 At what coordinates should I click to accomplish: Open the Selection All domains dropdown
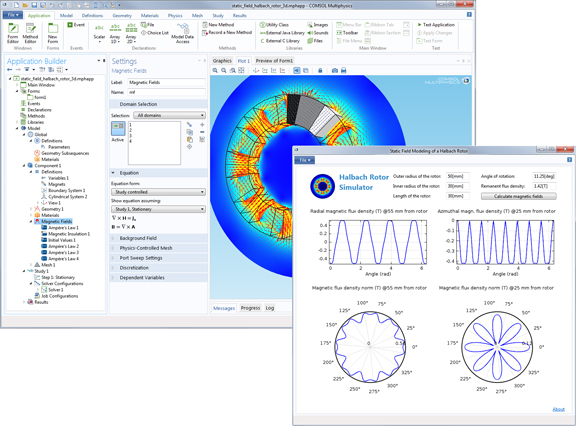click(x=169, y=115)
